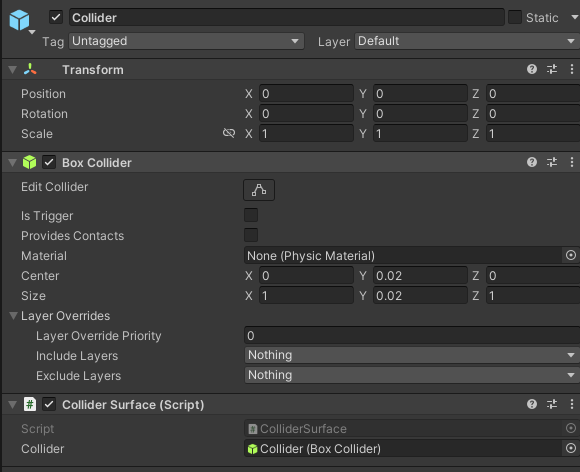Open the Exclude Layers dropdown
This screenshot has width=580, height=472.
click(412, 375)
